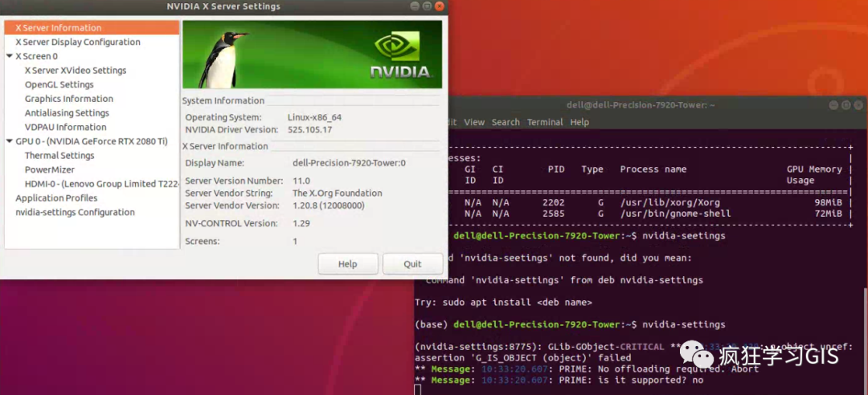Viewport: 868px width, 395px height.
Task: Open Antialiasing Settings page
Action: [67, 113]
